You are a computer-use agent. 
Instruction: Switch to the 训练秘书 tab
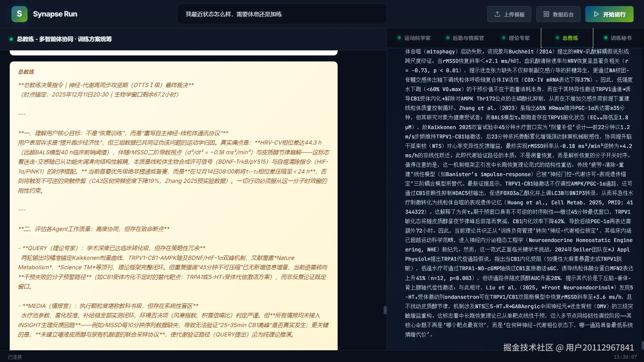pos(621,38)
